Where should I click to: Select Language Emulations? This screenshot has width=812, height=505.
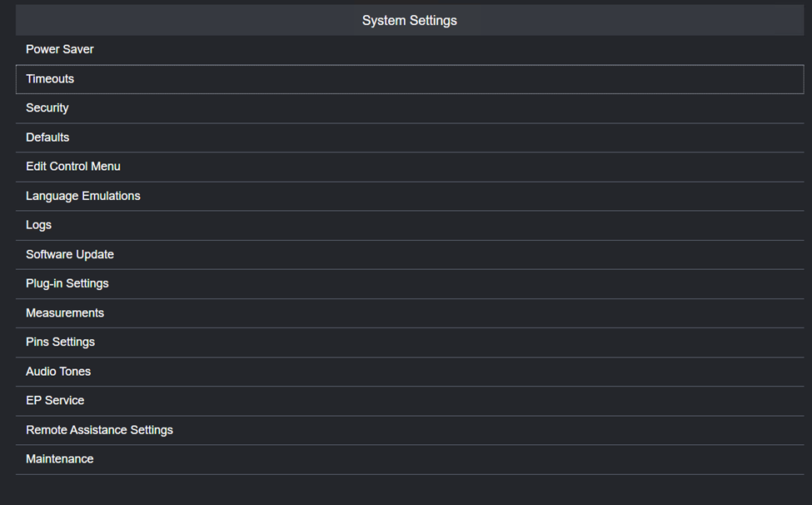click(83, 196)
